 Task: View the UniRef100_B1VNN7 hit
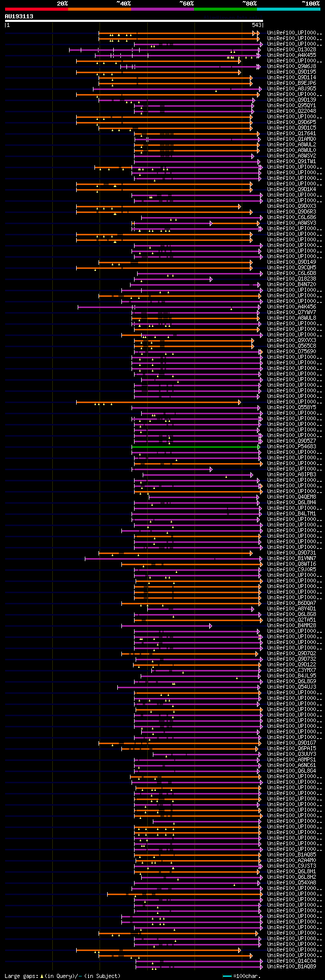point(291,558)
